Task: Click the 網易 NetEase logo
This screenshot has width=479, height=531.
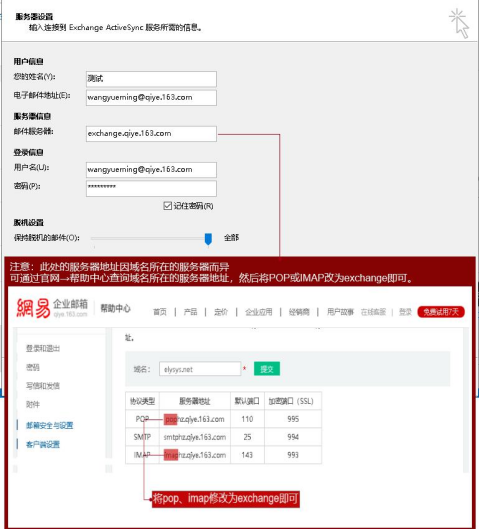Action: click(x=34, y=307)
